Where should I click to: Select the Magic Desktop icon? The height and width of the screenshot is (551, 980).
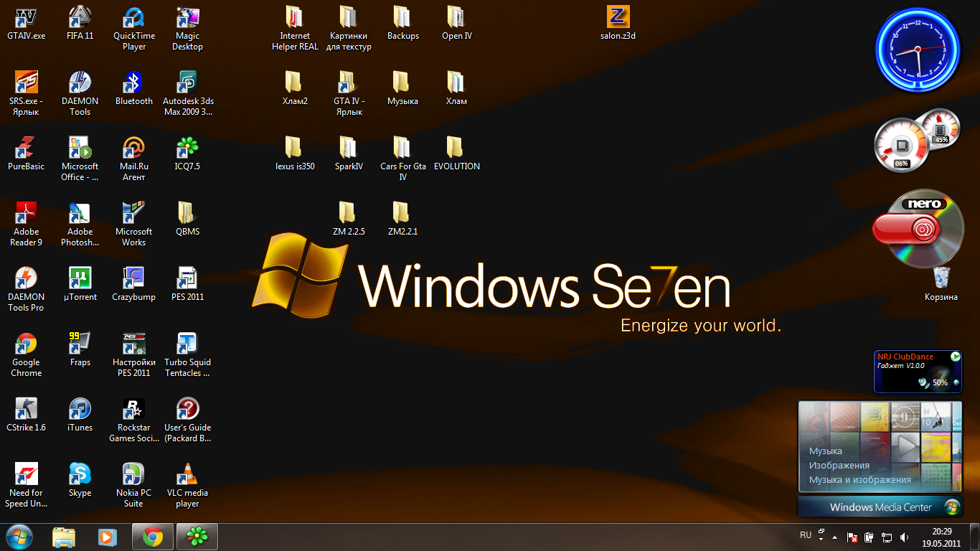click(x=187, y=29)
